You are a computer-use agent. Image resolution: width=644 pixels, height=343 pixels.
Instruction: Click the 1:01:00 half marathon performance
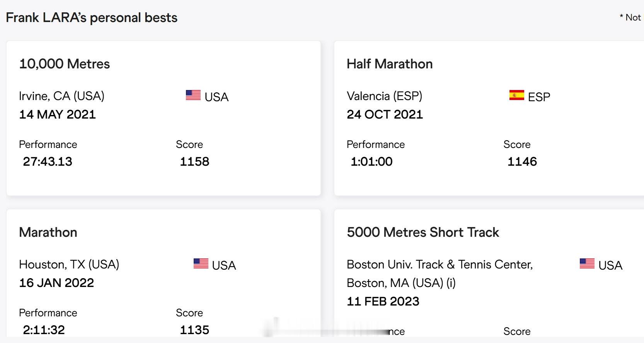371,161
